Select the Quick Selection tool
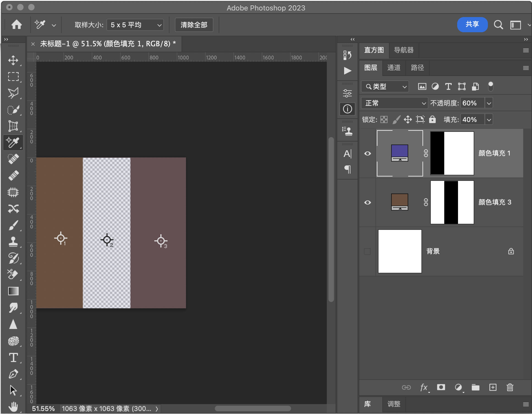The height and width of the screenshot is (414, 532). click(13, 110)
